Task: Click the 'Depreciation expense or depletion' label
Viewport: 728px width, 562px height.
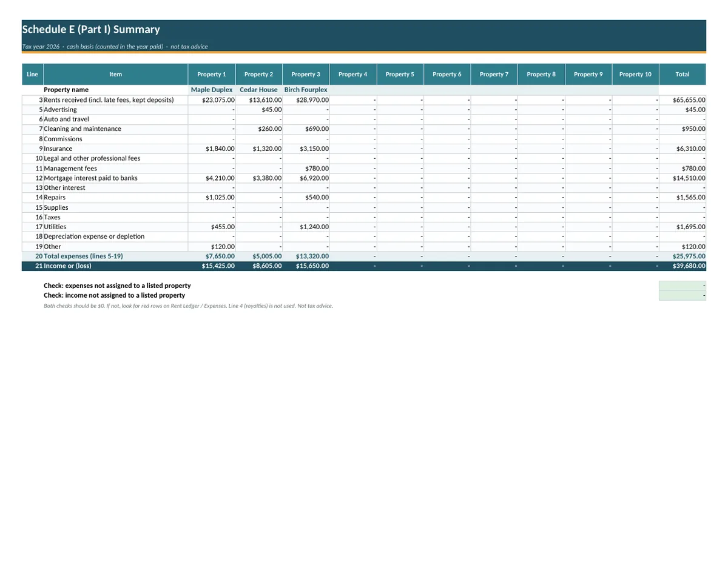Action: (94, 236)
